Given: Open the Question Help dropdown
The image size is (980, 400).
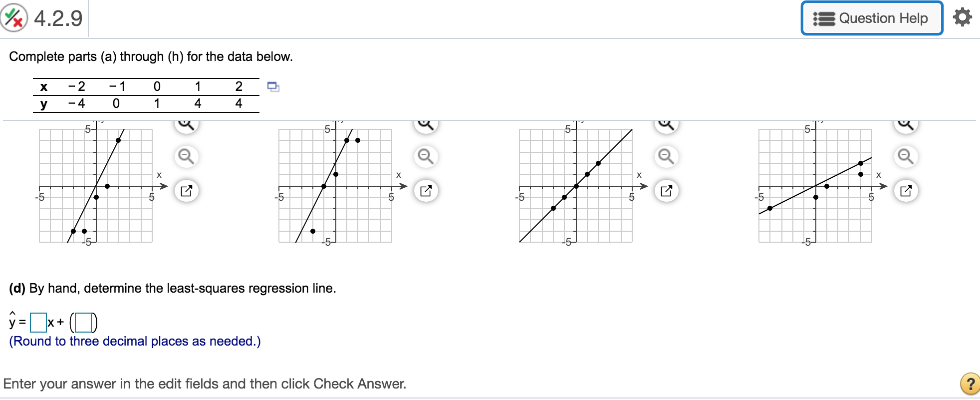Looking at the screenshot, I should [x=872, y=18].
